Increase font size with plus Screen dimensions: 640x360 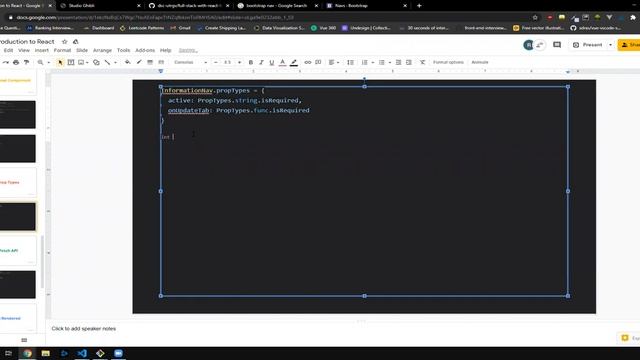239,62
